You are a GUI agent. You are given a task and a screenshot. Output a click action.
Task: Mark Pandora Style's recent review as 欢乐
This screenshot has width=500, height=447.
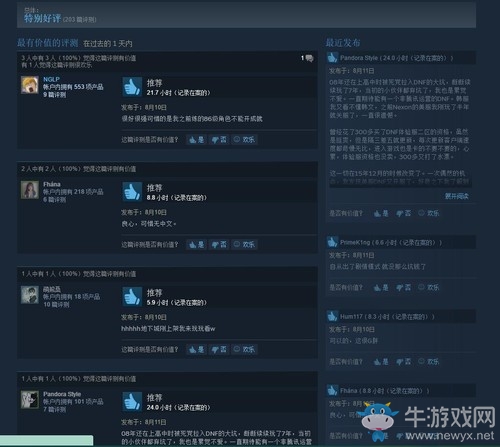click(x=429, y=213)
